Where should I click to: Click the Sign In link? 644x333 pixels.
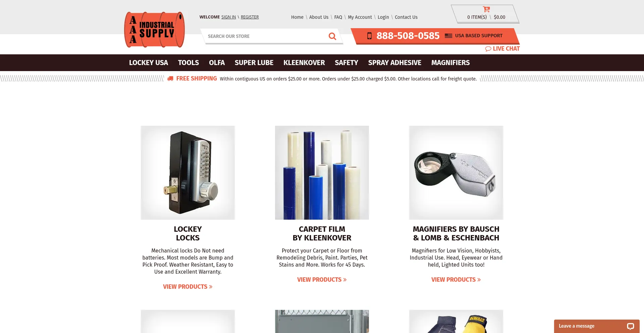click(228, 17)
